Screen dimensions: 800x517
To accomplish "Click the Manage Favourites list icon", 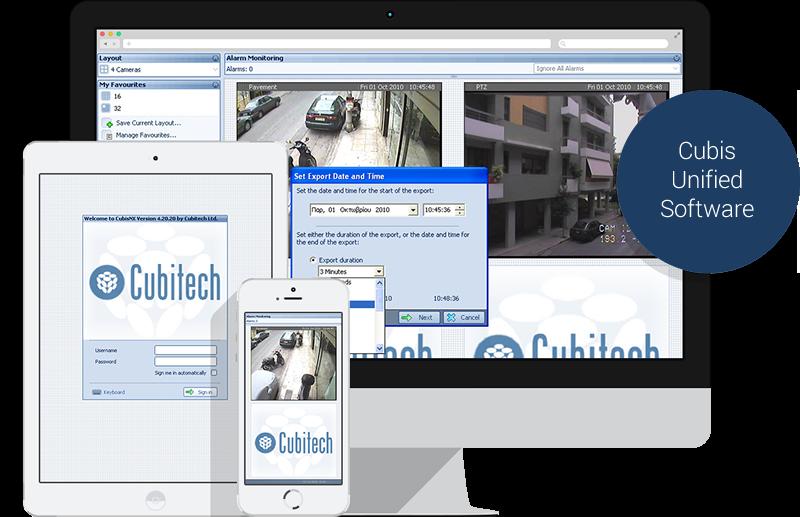I will 109,136.
